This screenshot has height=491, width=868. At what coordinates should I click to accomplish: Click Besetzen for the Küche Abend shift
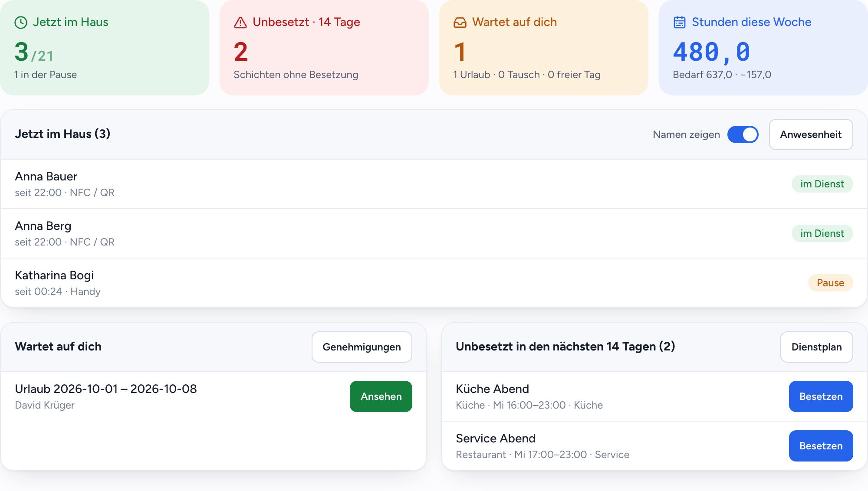tap(821, 396)
